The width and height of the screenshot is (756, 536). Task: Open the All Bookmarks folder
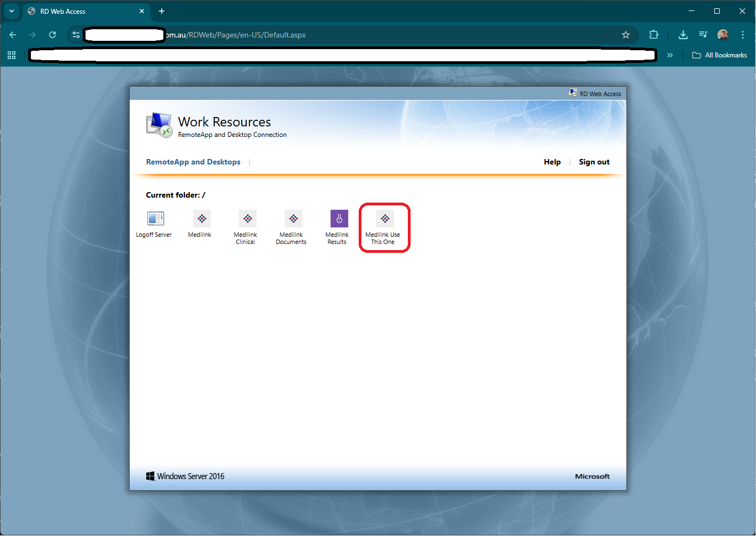coord(720,55)
